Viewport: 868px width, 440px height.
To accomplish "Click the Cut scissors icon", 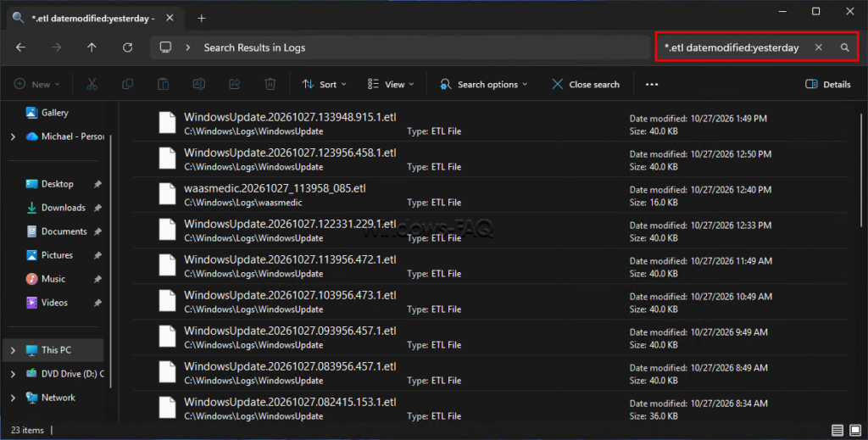I will (x=92, y=84).
